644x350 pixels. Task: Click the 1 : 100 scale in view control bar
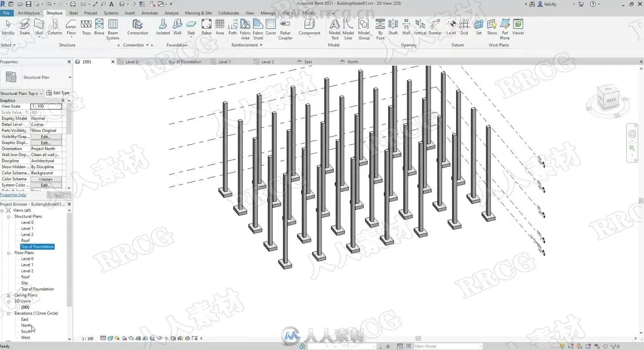click(88, 339)
